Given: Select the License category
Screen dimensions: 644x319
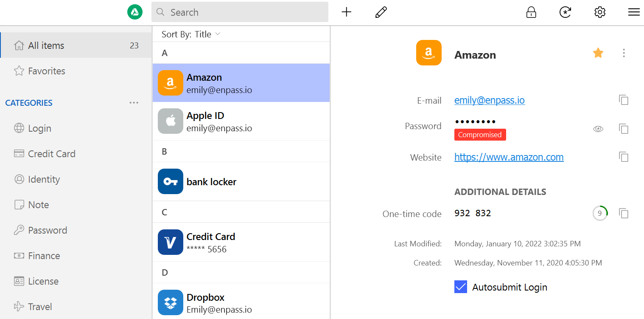Looking at the screenshot, I should pos(76,281).
